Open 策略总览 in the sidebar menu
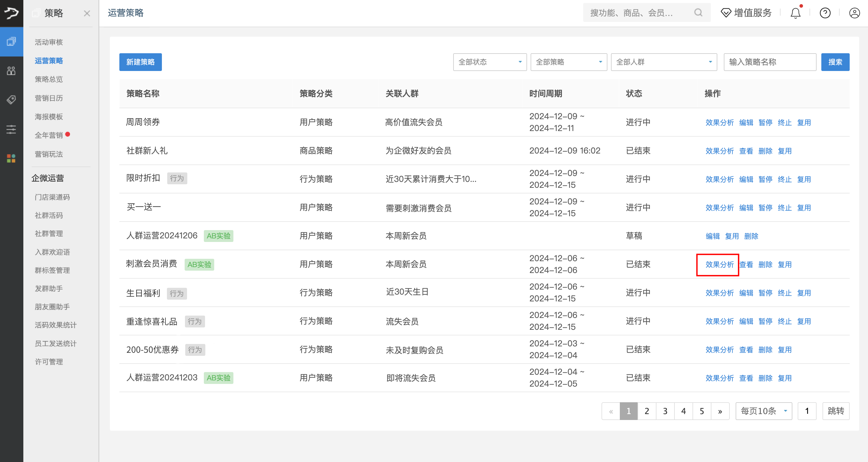 click(x=49, y=79)
